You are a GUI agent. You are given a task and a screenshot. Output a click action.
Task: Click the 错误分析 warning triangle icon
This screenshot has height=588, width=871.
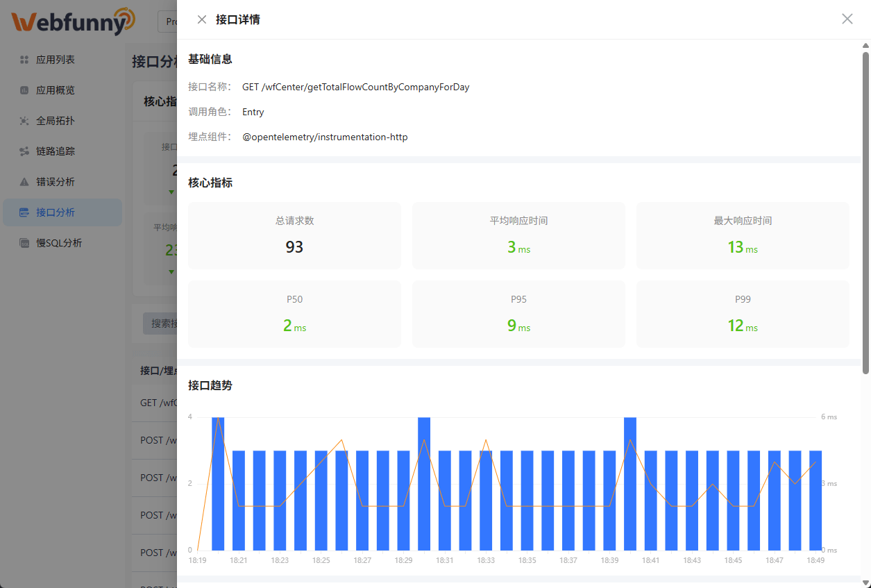[x=24, y=182]
